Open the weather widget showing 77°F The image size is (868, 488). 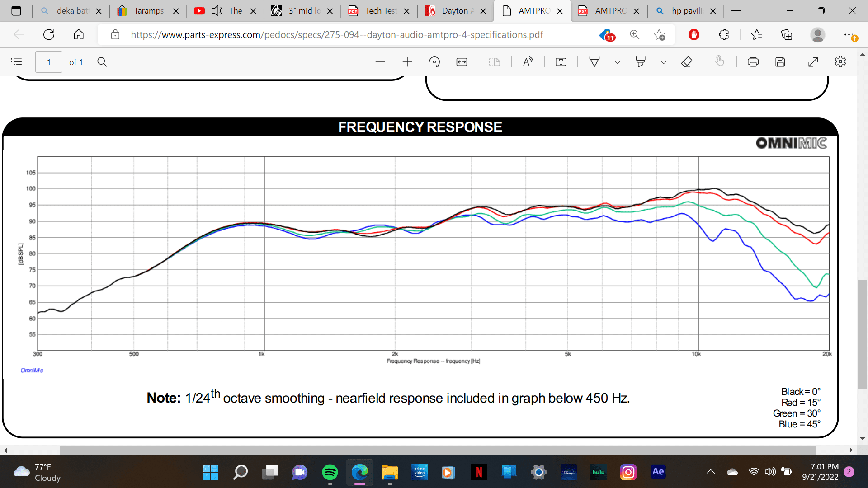tap(37, 472)
